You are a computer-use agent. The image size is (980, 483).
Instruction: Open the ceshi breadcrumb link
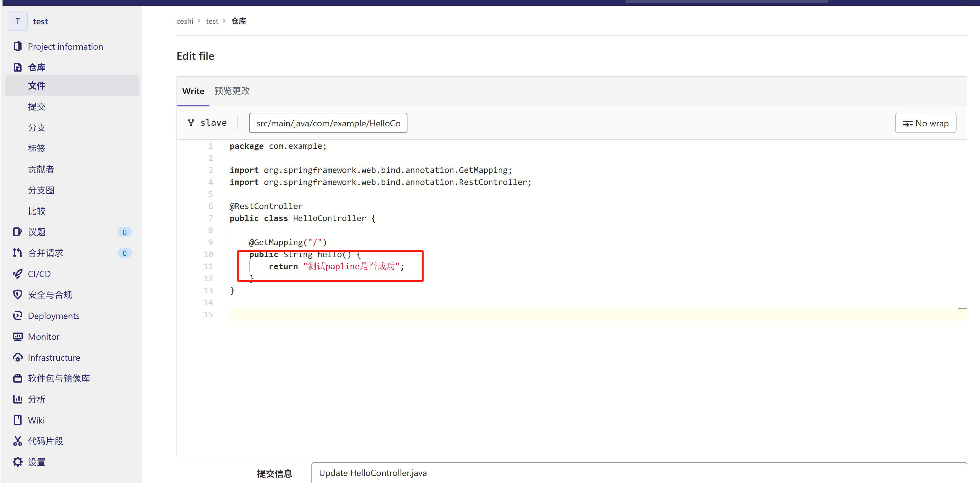(184, 21)
